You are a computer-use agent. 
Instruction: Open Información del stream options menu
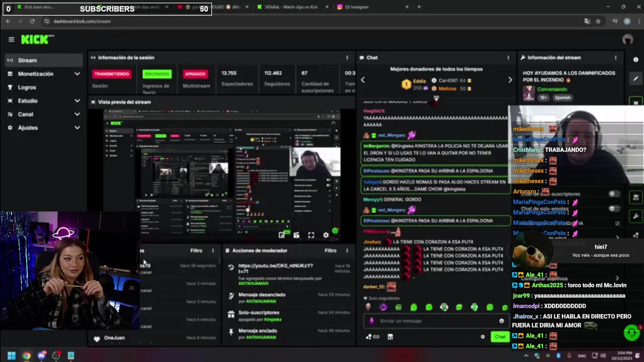click(x=615, y=58)
